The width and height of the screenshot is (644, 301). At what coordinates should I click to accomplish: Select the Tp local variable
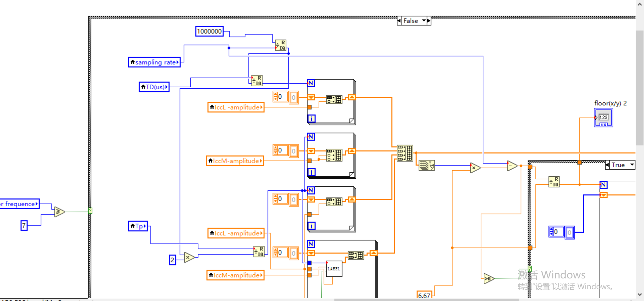pos(138,226)
